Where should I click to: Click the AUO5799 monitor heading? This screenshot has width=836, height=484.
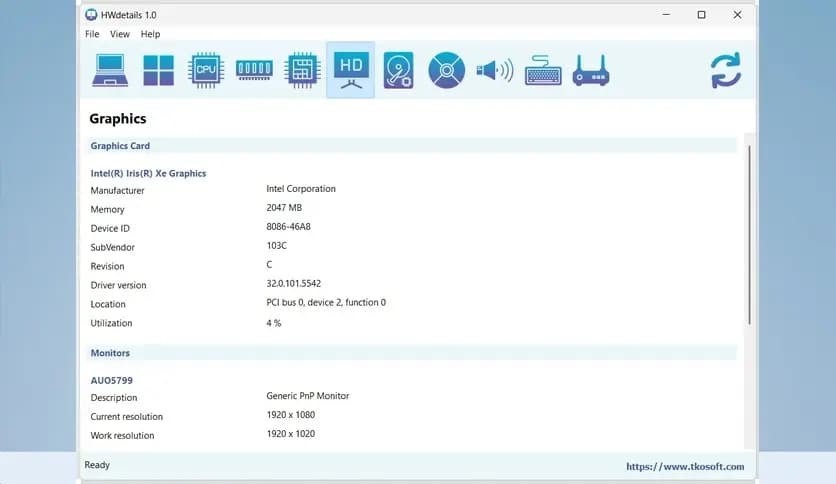point(111,381)
